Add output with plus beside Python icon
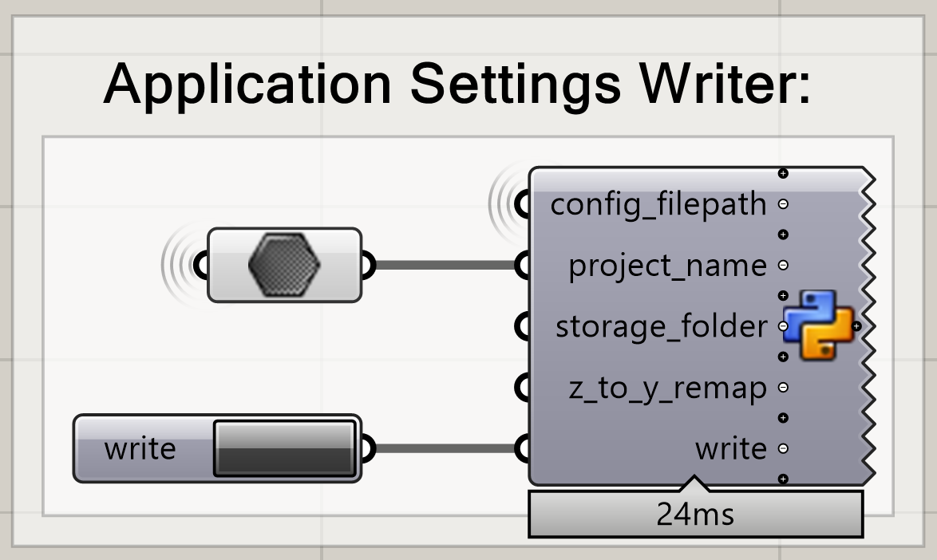937x560 pixels. [856, 326]
